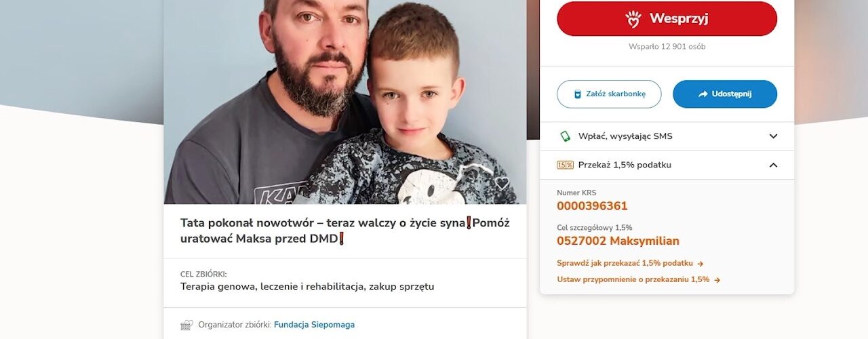868x339 pixels.
Task: Click the piggy bank jar icon
Action: pos(578,94)
